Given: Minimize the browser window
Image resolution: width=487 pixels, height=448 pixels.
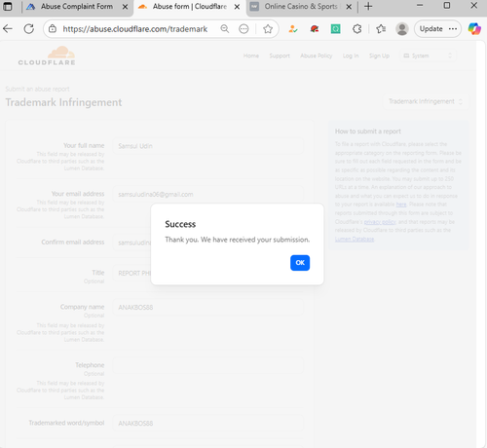Looking at the screenshot, I should [x=420, y=6].
